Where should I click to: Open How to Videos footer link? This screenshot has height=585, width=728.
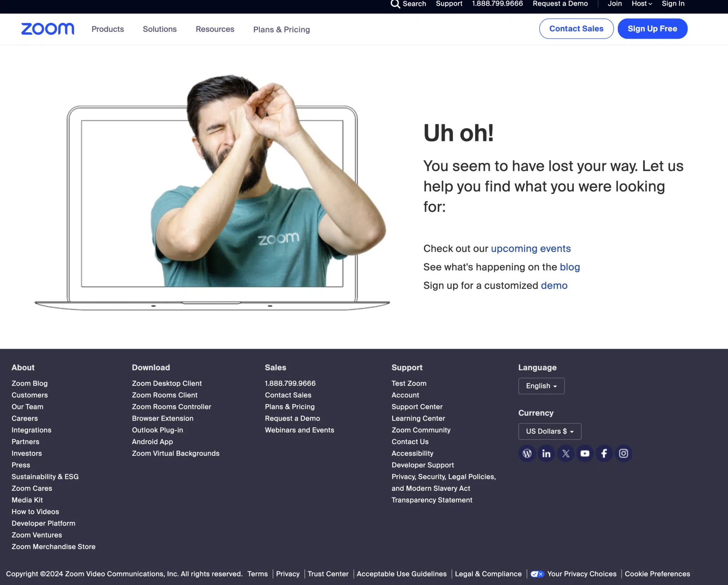pos(35,512)
